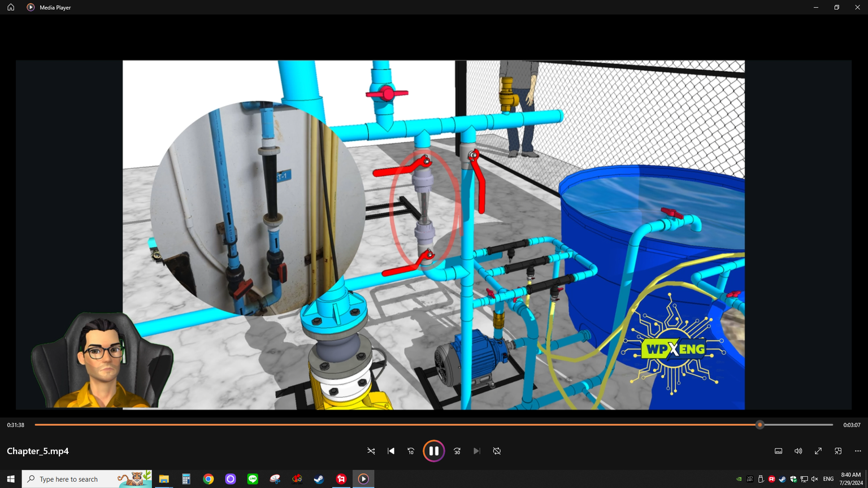Toggle shuffle mode

coord(371,451)
